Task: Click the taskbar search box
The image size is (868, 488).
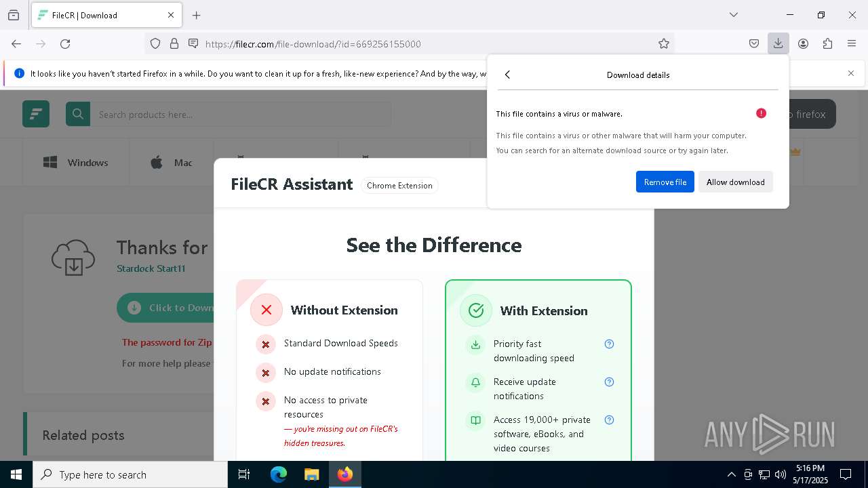Action: (x=130, y=474)
